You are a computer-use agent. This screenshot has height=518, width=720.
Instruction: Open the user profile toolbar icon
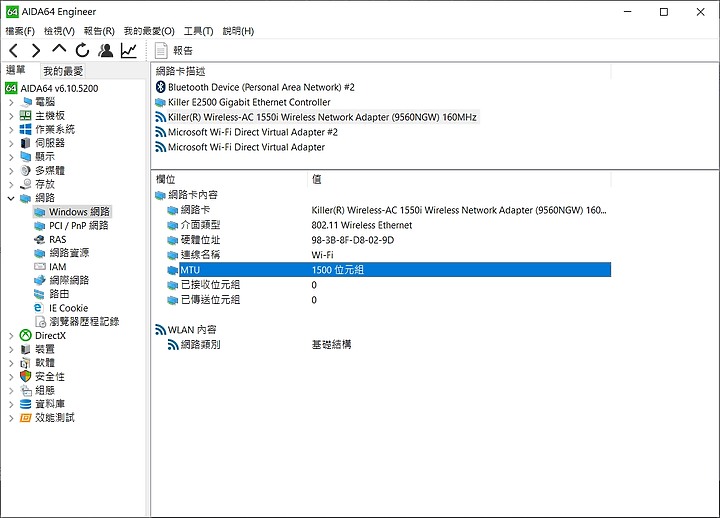click(x=106, y=50)
